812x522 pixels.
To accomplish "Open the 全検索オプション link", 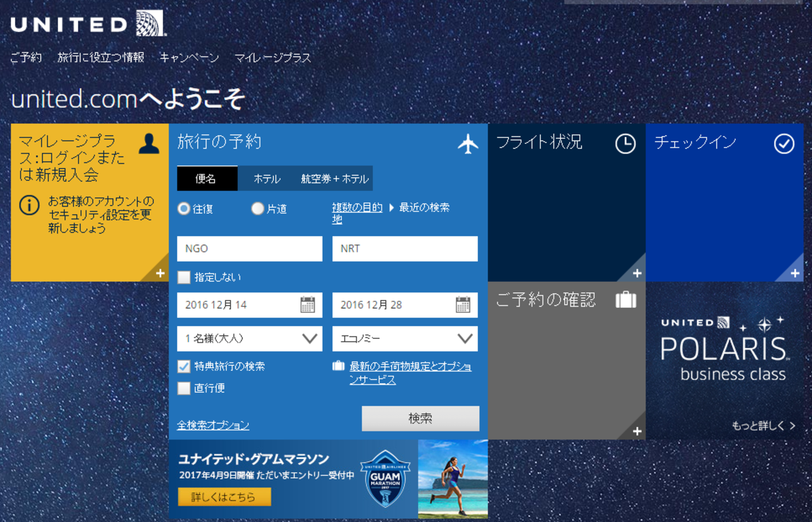I will (x=213, y=425).
